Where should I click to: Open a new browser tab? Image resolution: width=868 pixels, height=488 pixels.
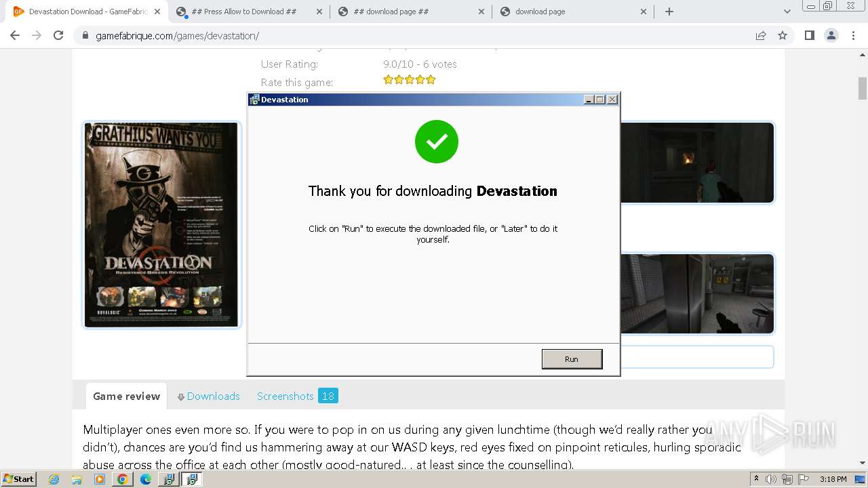click(669, 12)
